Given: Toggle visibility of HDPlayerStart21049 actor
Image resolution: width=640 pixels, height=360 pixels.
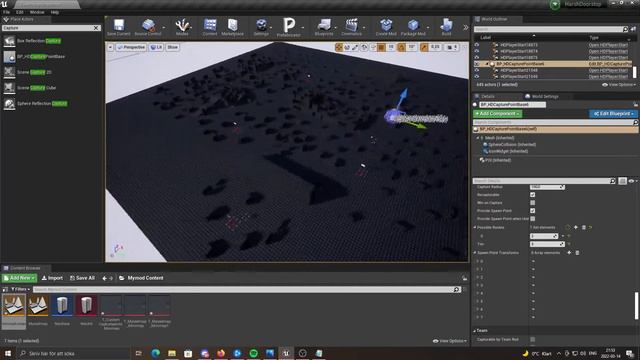Looking at the screenshot, I should click(477, 76).
